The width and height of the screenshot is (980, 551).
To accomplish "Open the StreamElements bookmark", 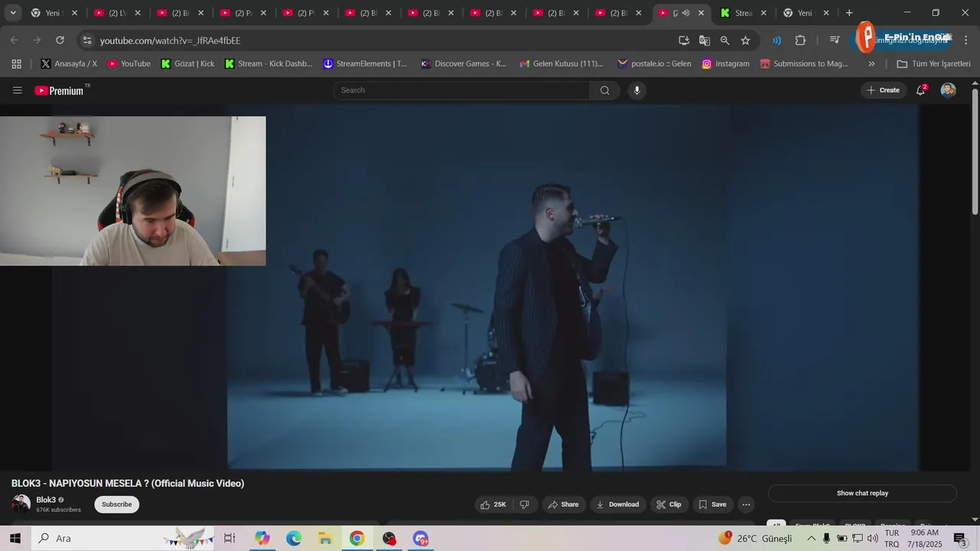I will coord(365,64).
